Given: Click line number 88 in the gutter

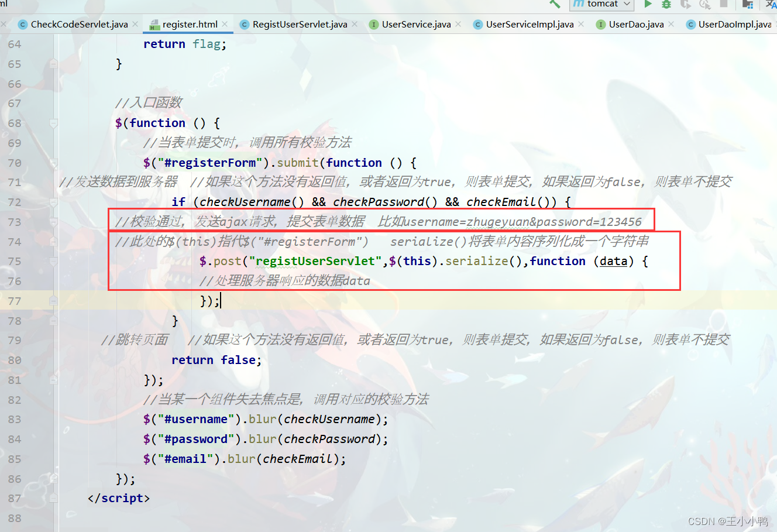Looking at the screenshot, I should point(15,519).
